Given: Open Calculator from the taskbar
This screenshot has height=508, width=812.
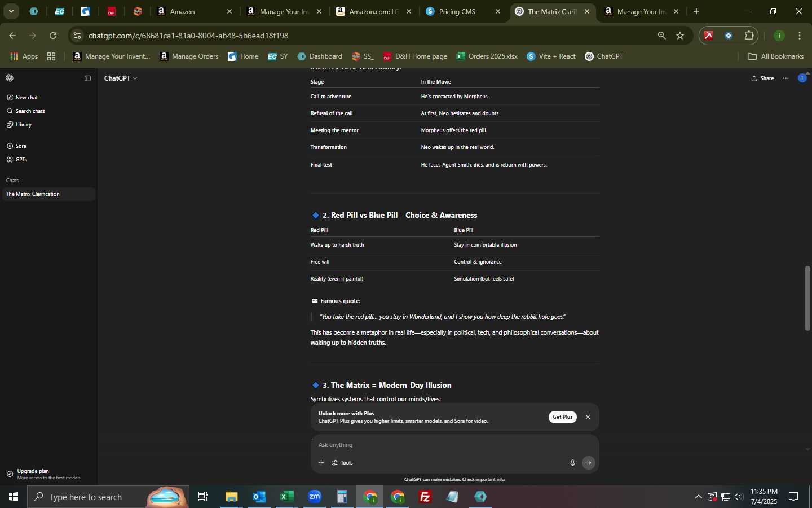Looking at the screenshot, I should click(342, 497).
